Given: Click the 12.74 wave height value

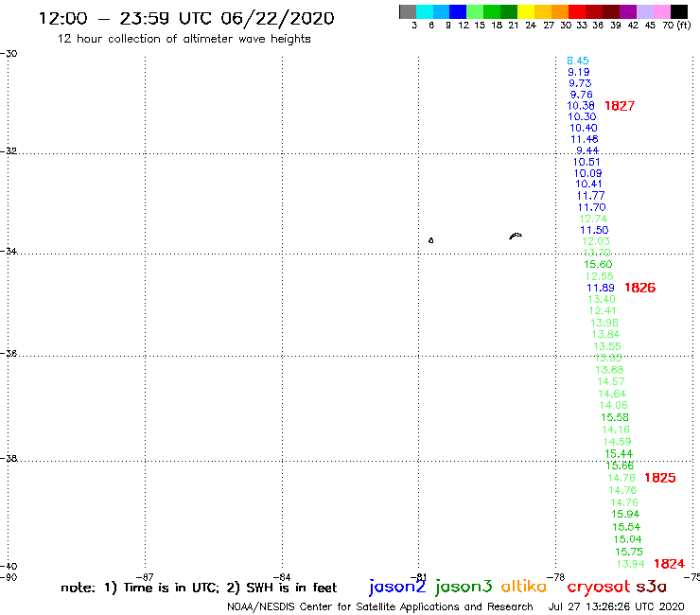Looking at the screenshot, I should tap(593, 219).
